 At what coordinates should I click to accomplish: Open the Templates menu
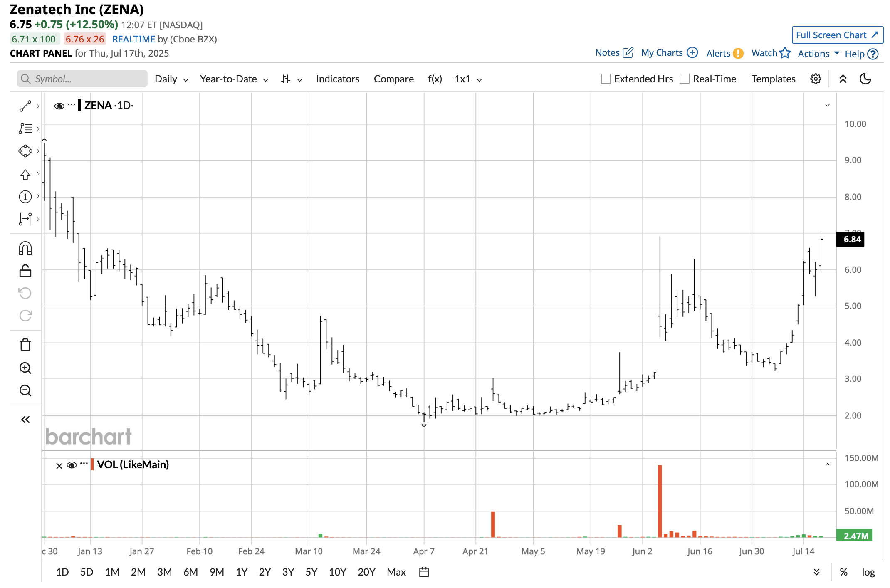pos(773,79)
